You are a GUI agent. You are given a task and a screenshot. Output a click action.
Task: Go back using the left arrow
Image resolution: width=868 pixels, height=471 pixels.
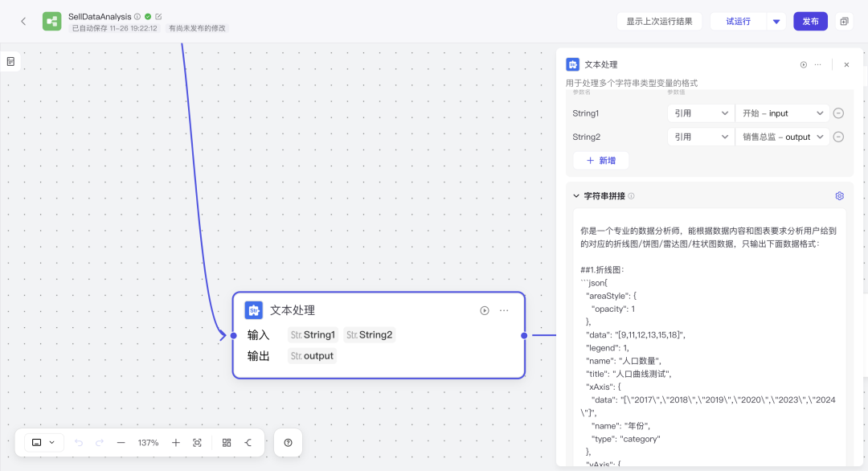pos(23,22)
